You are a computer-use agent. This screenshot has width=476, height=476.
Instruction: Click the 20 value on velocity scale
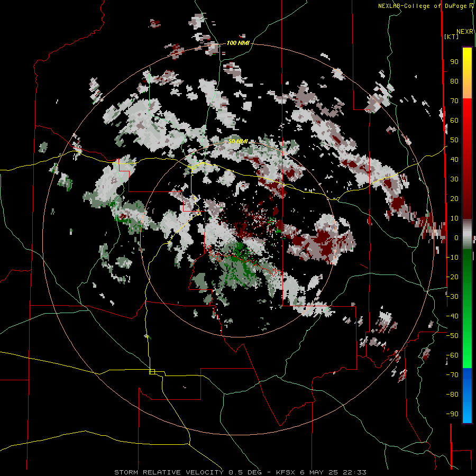454,198
